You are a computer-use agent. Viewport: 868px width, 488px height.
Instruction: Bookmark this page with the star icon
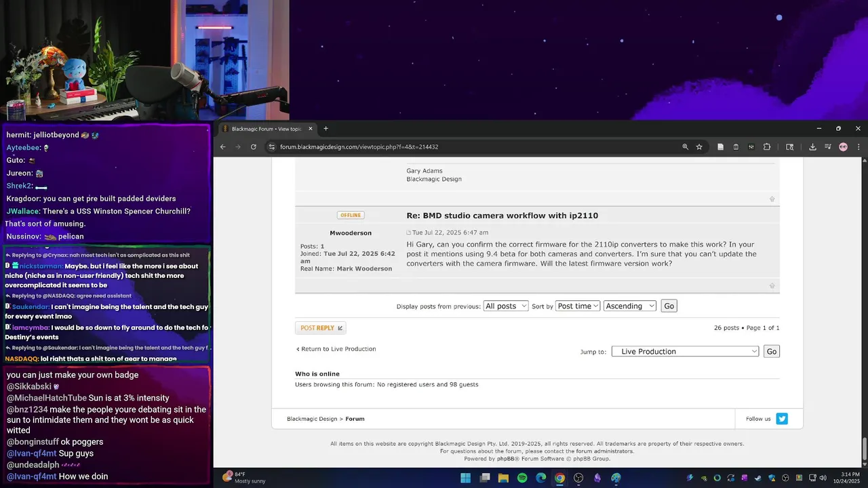[699, 147]
